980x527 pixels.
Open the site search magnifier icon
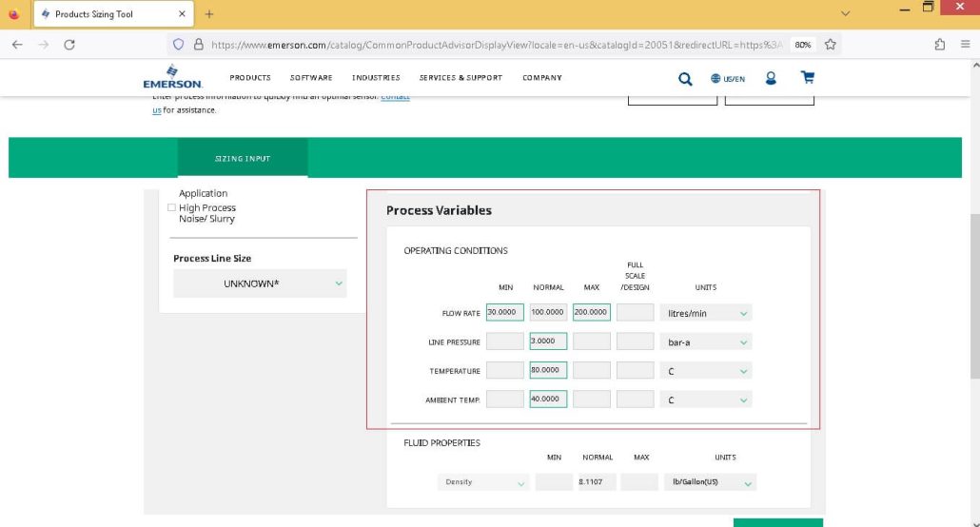685,79
